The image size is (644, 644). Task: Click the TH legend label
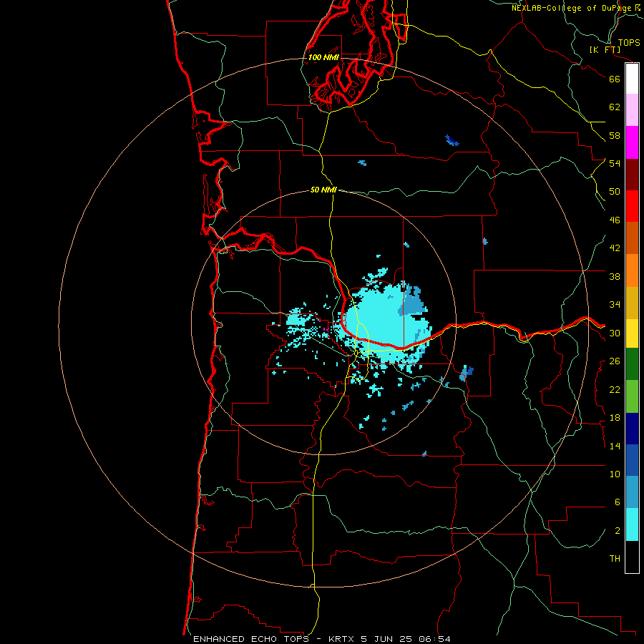(615, 559)
